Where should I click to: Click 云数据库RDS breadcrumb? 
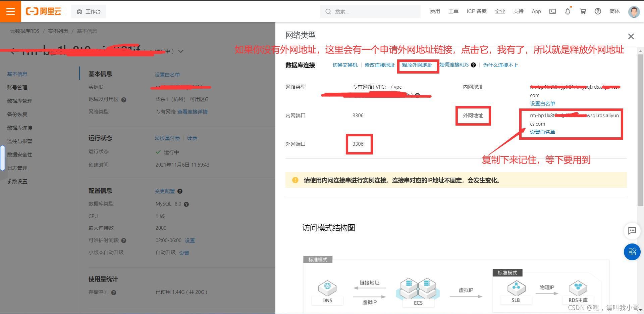[25, 31]
